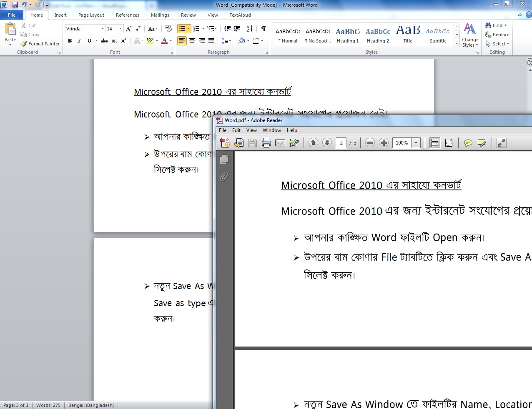Viewport: 532px width, 409px height.
Task: Toggle Show/Hide paragraph marks
Action: (x=263, y=29)
